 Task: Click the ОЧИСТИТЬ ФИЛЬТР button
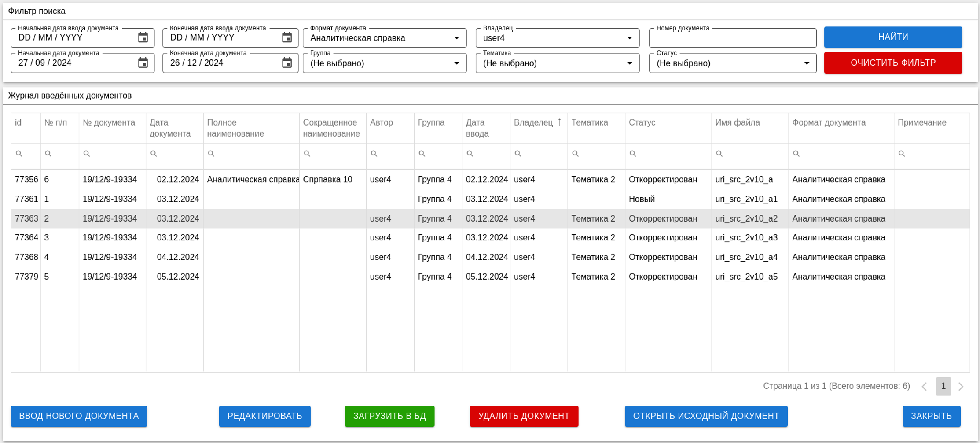click(x=892, y=63)
